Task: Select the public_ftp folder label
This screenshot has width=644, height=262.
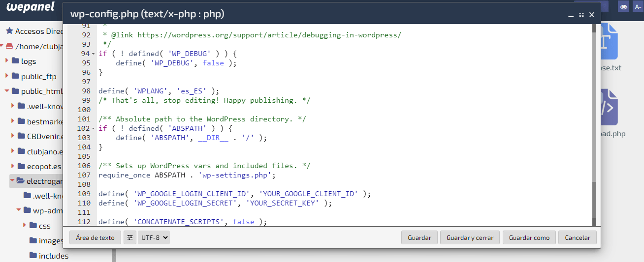Action: (39, 77)
